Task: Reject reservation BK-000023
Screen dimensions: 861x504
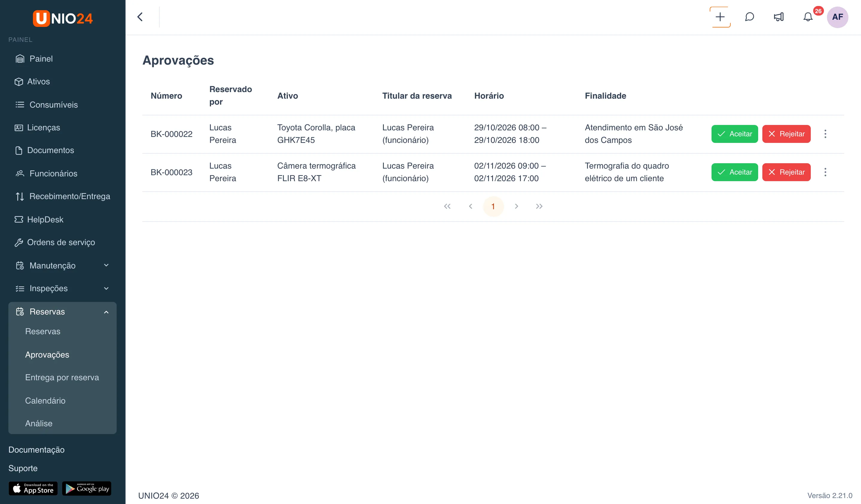Action: point(786,172)
